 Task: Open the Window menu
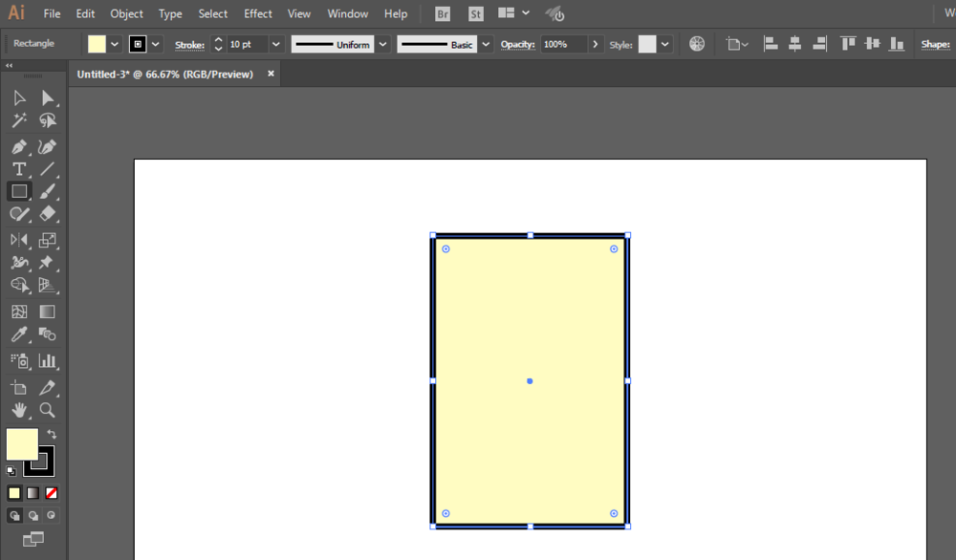click(x=348, y=13)
